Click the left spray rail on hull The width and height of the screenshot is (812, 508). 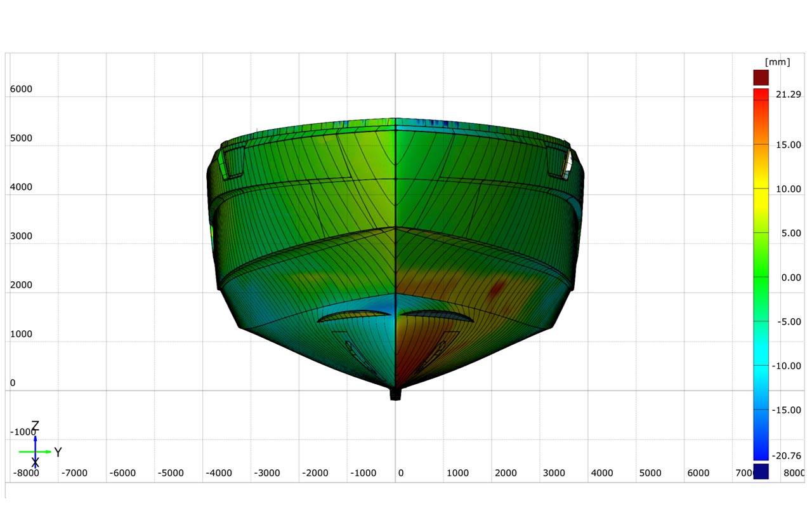tap(354, 316)
